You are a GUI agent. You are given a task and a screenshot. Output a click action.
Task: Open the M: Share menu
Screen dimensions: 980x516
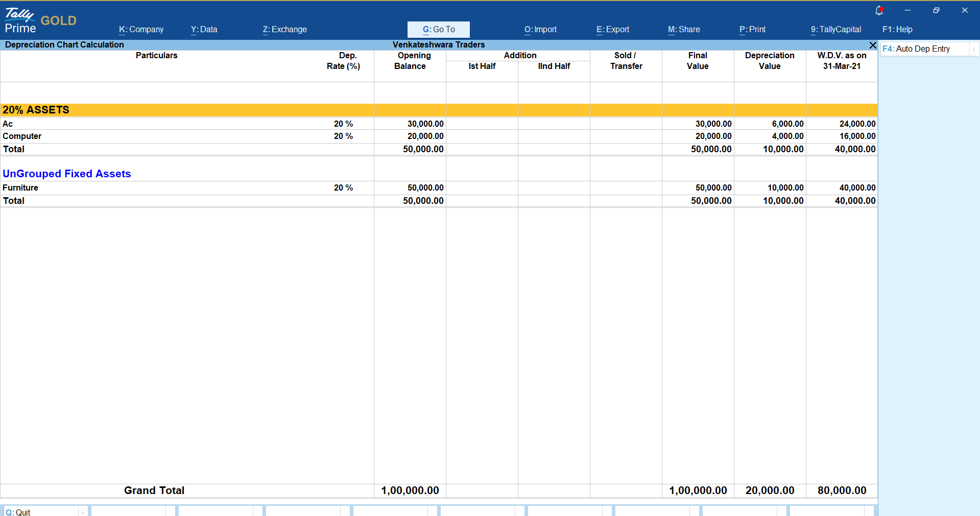684,30
